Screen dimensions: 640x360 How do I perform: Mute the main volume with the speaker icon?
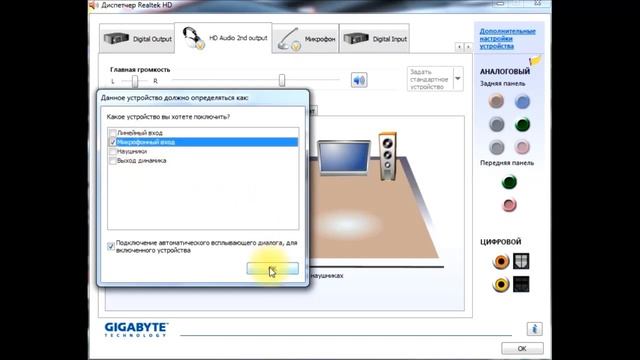[359, 80]
